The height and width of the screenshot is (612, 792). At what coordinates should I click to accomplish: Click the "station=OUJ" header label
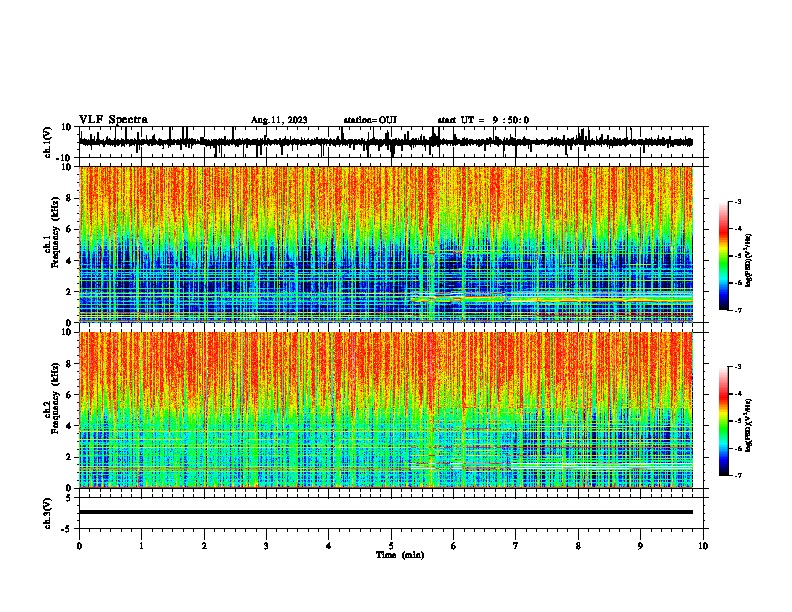[370, 120]
